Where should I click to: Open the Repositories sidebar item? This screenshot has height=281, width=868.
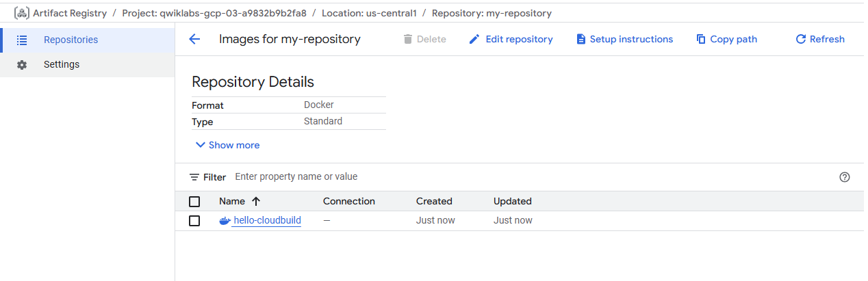pyautogui.click(x=71, y=40)
